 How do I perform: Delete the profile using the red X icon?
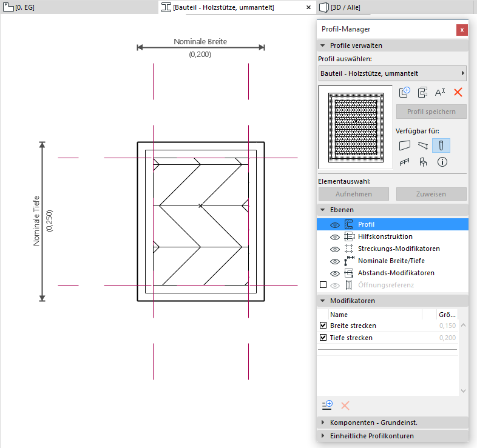click(x=458, y=92)
